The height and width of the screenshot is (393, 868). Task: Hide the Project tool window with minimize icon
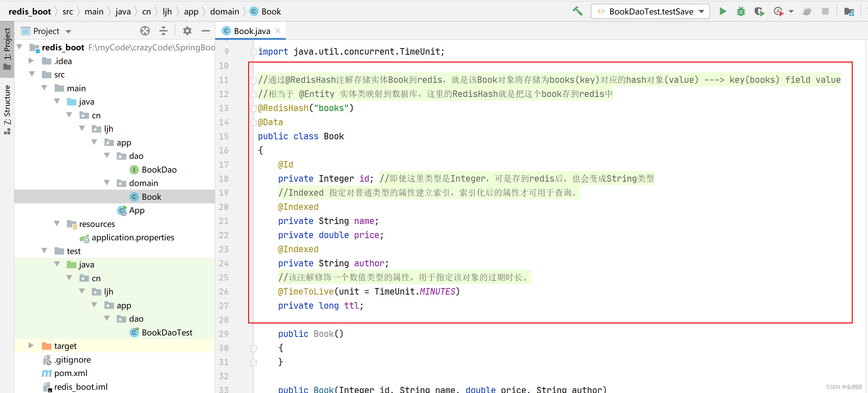point(205,31)
